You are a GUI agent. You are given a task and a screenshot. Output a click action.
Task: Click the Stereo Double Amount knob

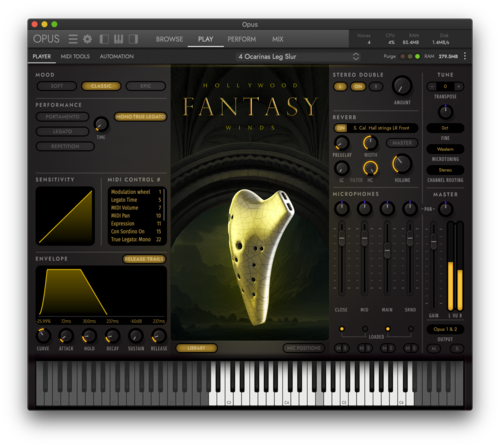[402, 86]
